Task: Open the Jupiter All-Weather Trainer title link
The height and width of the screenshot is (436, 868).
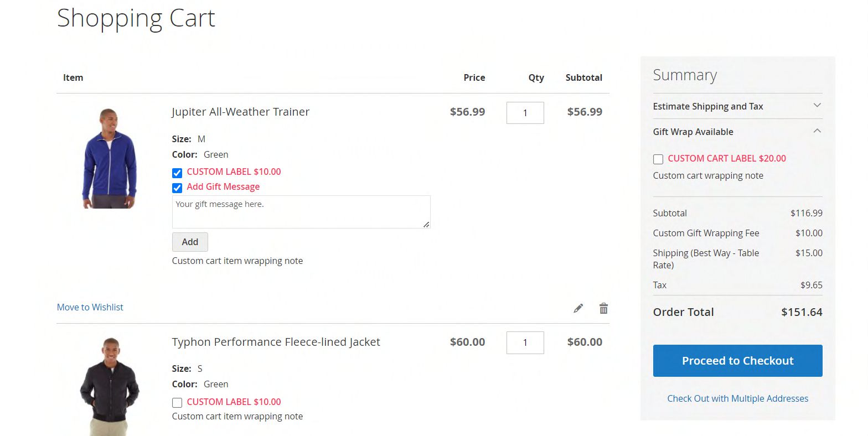Action: point(240,112)
